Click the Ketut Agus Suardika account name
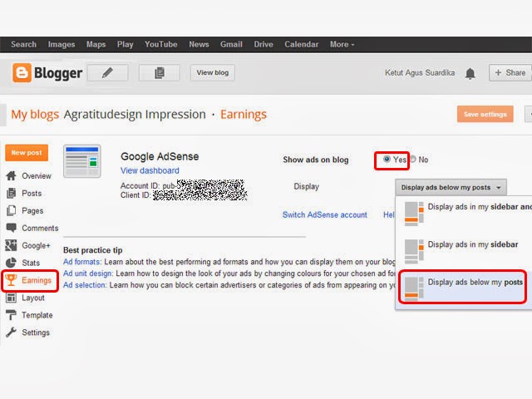 tap(420, 72)
